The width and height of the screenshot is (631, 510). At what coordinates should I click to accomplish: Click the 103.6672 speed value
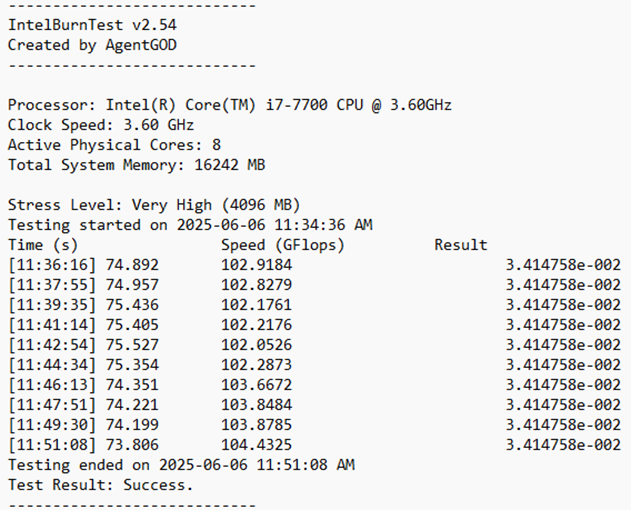pos(256,385)
